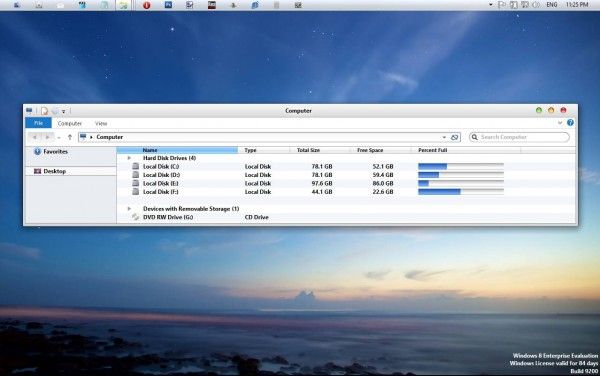
Task: Open the Customize Quick Access Toolbar dropdown
Action: [64, 111]
